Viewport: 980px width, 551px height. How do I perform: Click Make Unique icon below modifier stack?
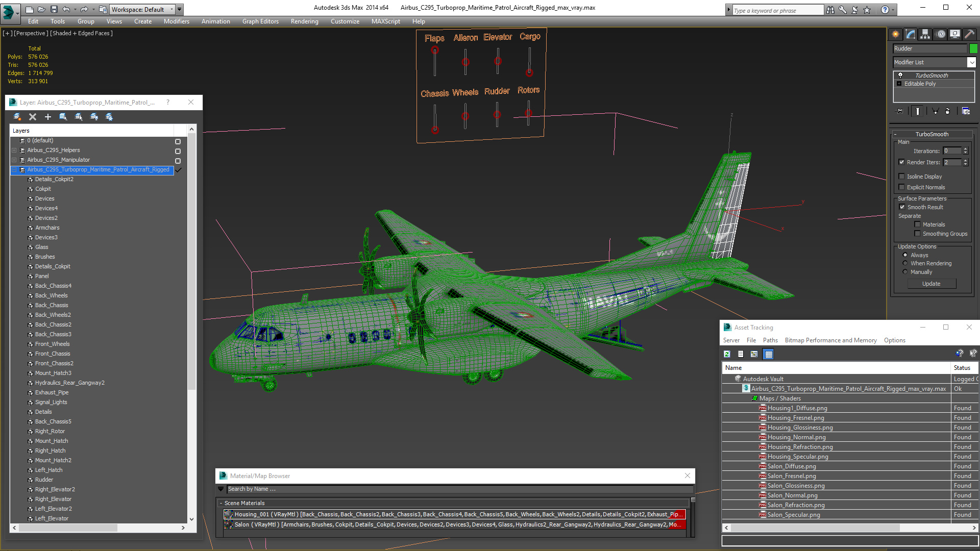(x=935, y=111)
